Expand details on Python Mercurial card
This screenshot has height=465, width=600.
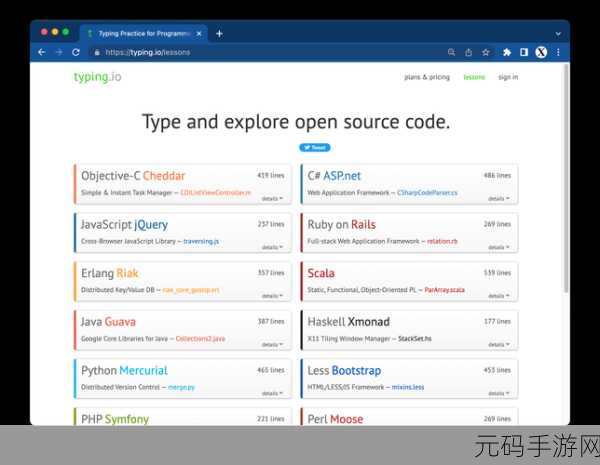[x=272, y=393]
